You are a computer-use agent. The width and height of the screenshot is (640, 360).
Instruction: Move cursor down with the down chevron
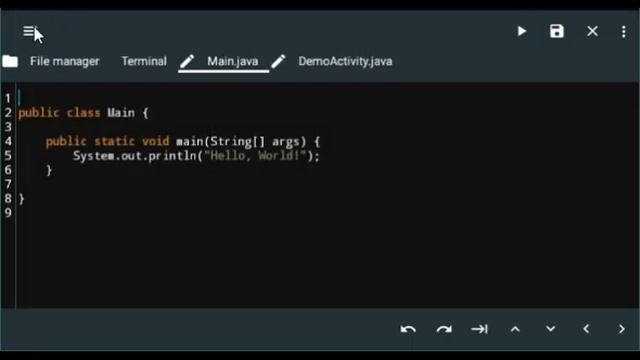coord(551,329)
